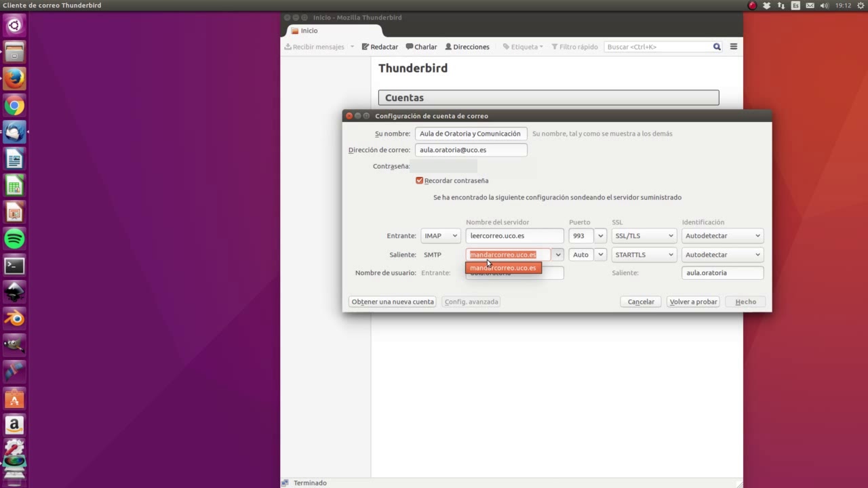Open the Thunderbird hamburger menu
This screenshot has height=488, width=868.
point(734,47)
